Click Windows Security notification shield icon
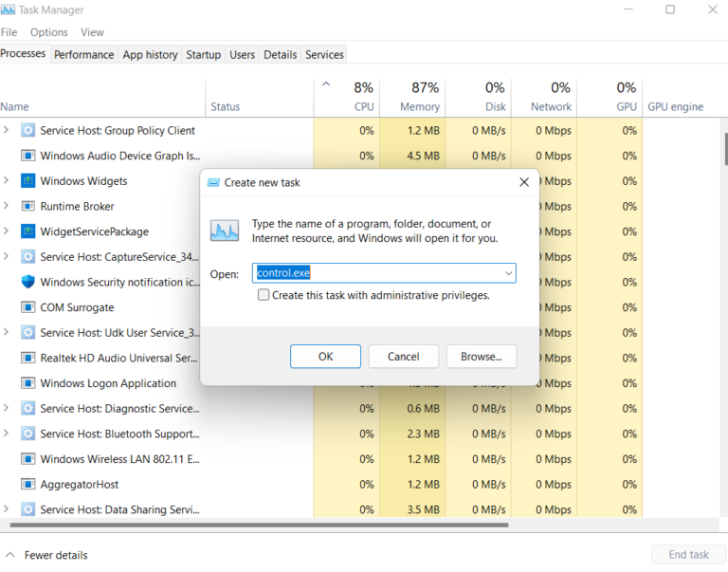728x572 pixels. click(x=27, y=282)
